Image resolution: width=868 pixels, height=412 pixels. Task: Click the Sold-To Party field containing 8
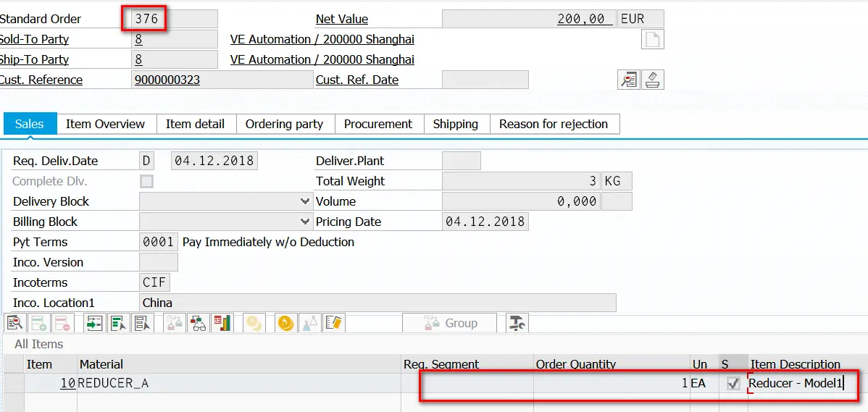tap(175, 39)
